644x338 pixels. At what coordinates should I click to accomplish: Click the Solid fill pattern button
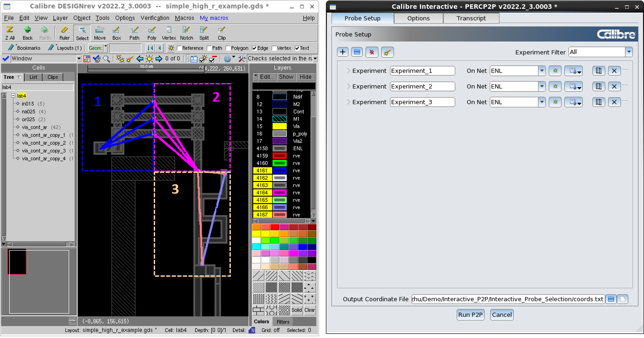297,310
